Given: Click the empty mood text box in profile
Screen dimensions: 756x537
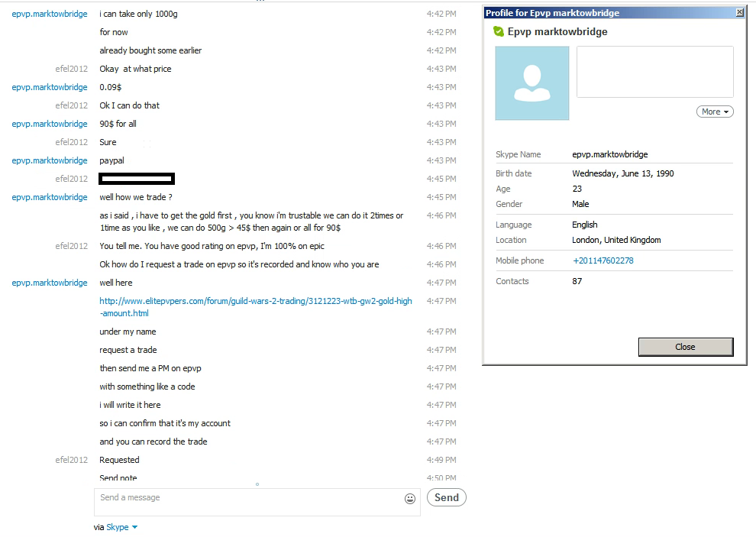Looking at the screenshot, I should point(654,72).
